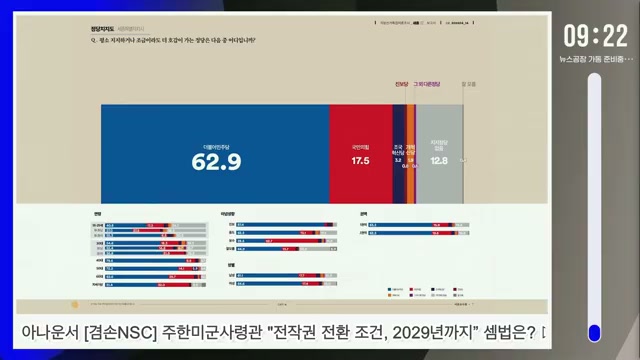Click the orange circle logo in the footer
This screenshot has width=640, height=360.
[75, 304]
